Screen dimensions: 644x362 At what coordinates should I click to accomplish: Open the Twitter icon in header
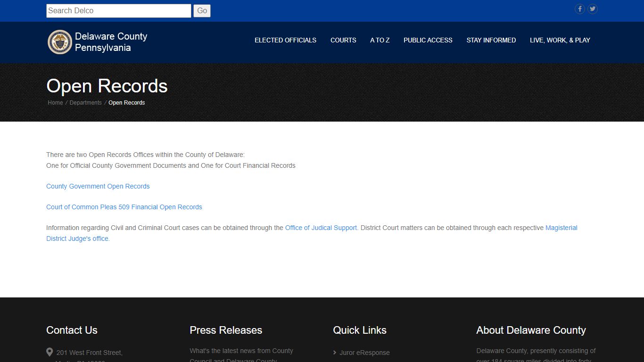pyautogui.click(x=593, y=9)
